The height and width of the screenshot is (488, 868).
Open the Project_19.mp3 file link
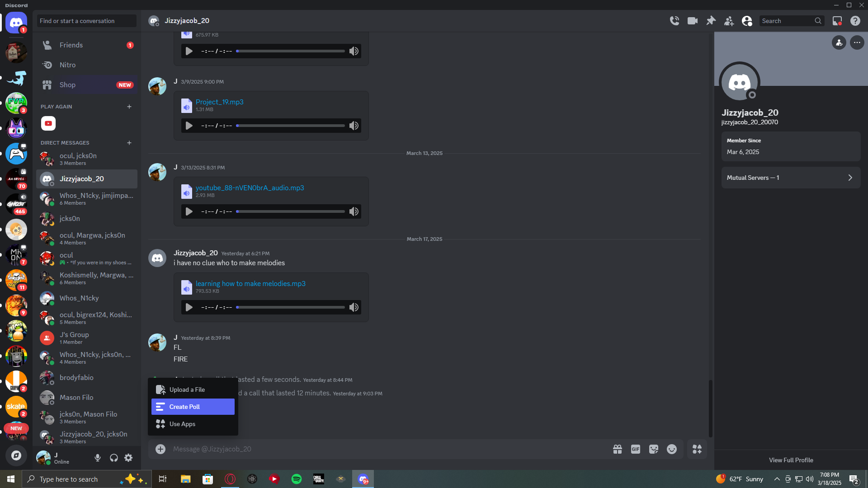220,102
